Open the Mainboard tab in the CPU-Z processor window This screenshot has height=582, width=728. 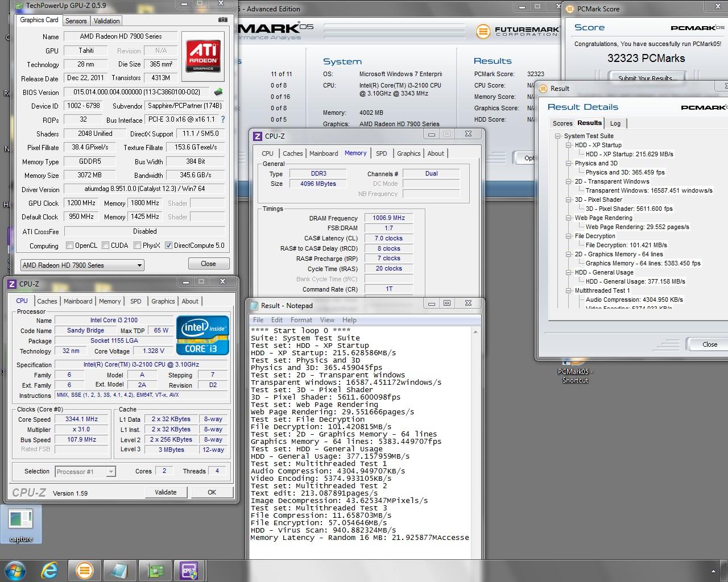[x=78, y=301]
